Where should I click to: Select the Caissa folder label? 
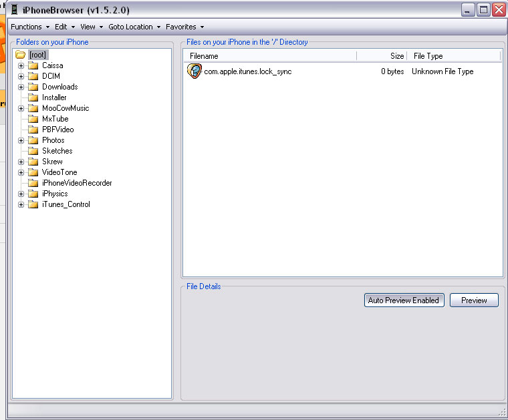53,65
